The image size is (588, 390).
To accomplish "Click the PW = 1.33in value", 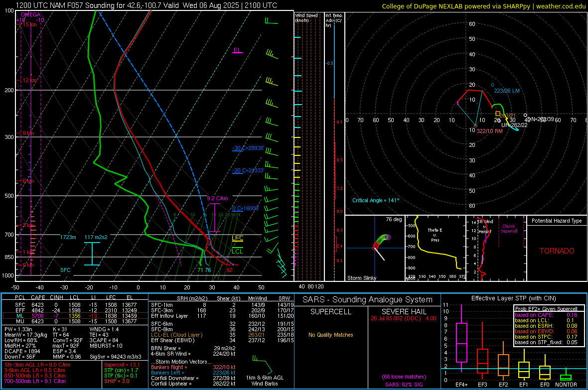I will click(18, 329).
